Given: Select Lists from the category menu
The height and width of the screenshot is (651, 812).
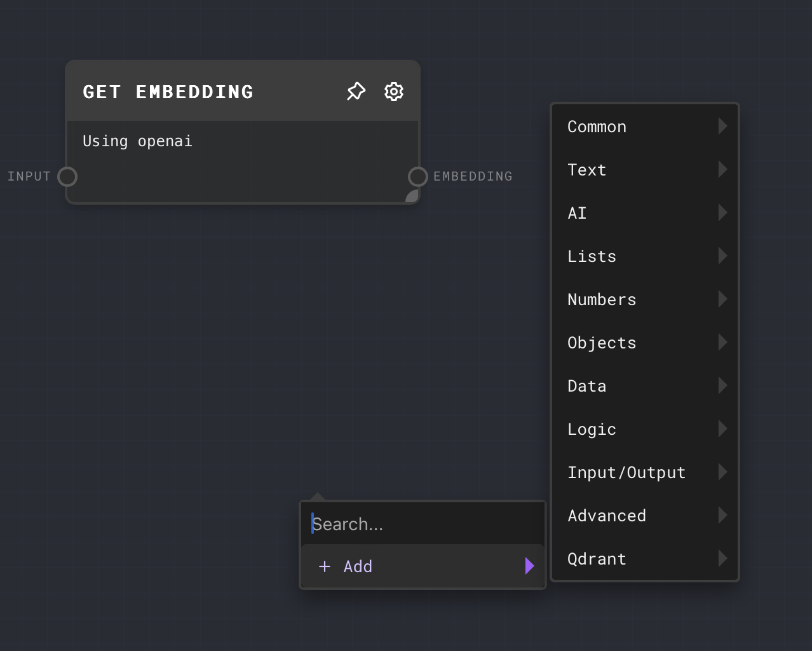Looking at the screenshot, I should point(592,256).
